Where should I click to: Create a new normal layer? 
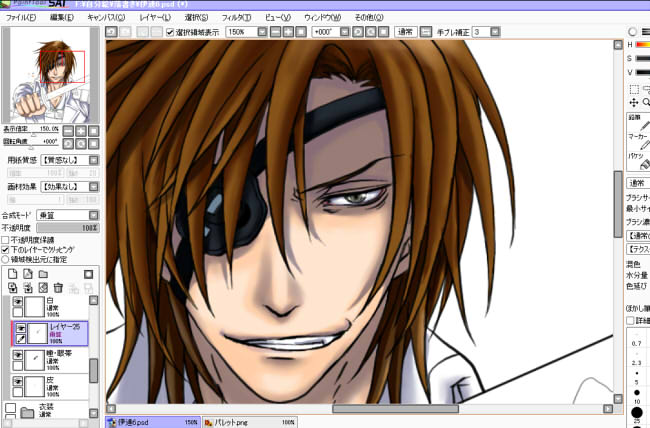[12, 274]
